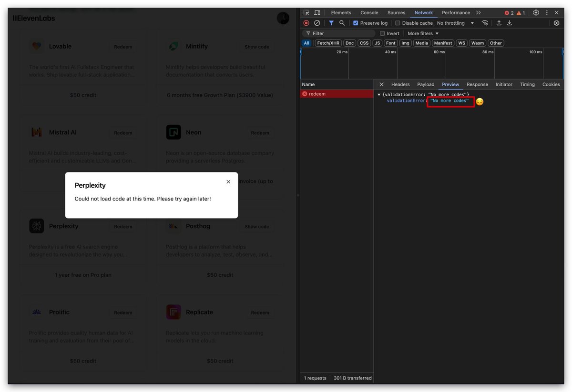Click Show code on Posthog card

pyautogui.click(x=257, y=227)
